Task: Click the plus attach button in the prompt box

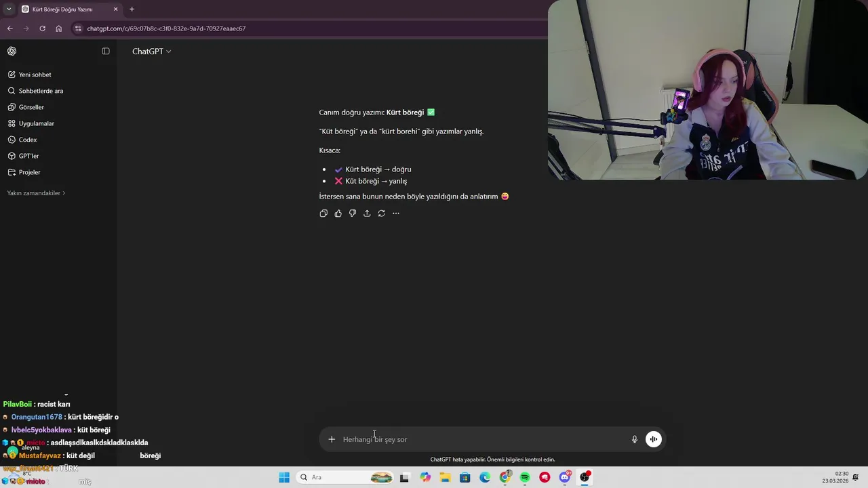Action: pyautogui.click(x=332, y=439)
